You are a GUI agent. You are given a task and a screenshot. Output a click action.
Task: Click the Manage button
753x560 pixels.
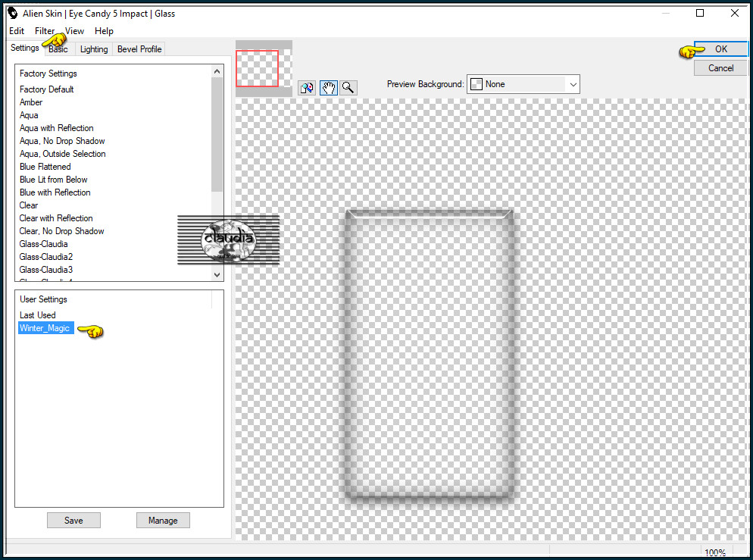coord(163,520)
